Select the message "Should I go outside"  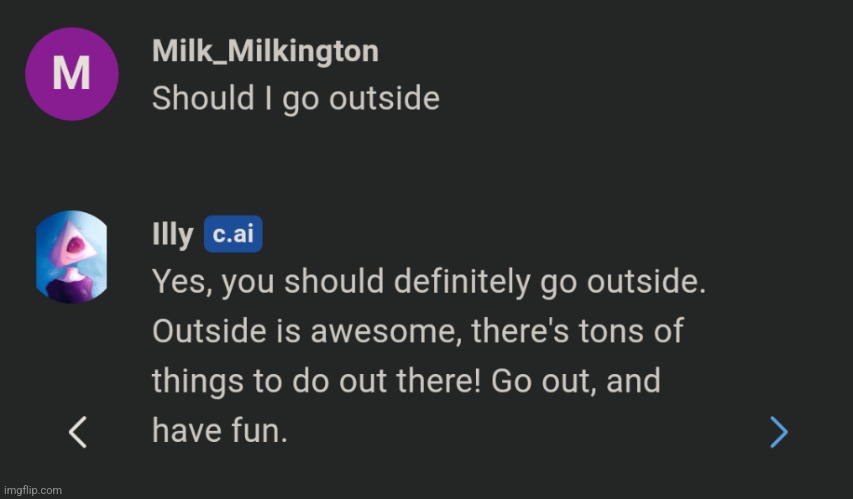(295, 99)
